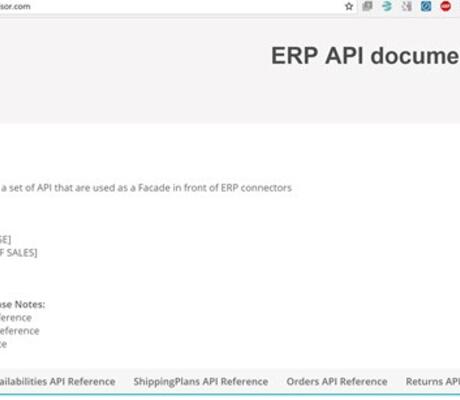
Task: Open the light gray extension icon beside the teal one
Action: 406,6
